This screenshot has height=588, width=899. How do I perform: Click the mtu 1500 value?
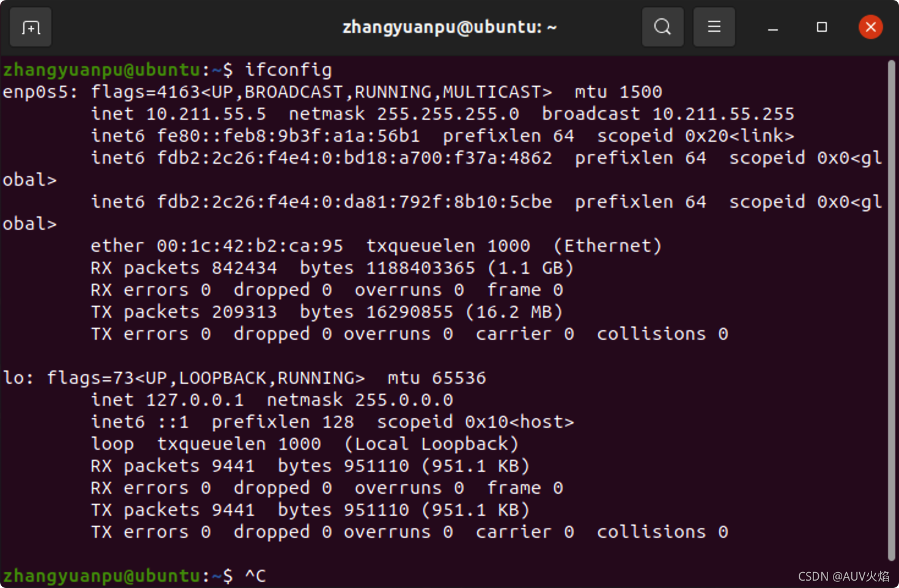(x=641, y=92)
